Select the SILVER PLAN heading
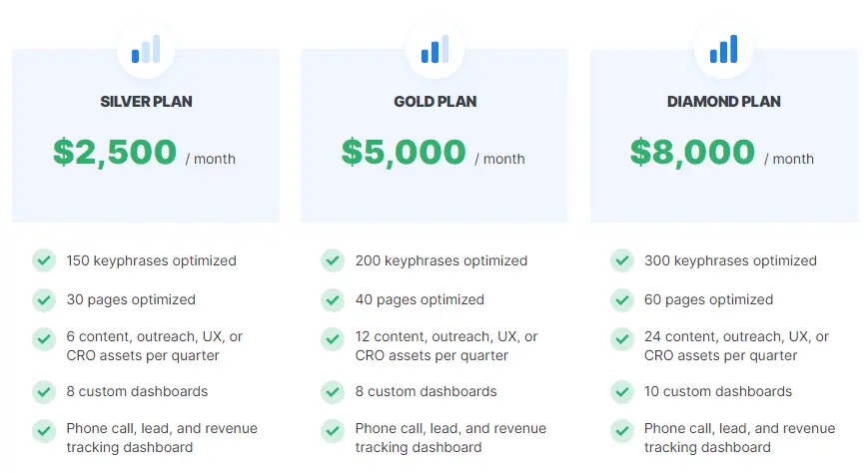Viewport: 868px width, 473px height. point(146,102)
